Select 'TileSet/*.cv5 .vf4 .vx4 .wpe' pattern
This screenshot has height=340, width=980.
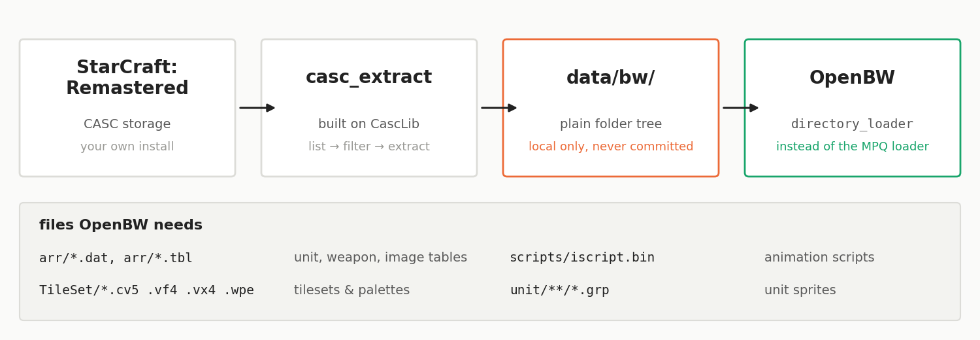146,290
